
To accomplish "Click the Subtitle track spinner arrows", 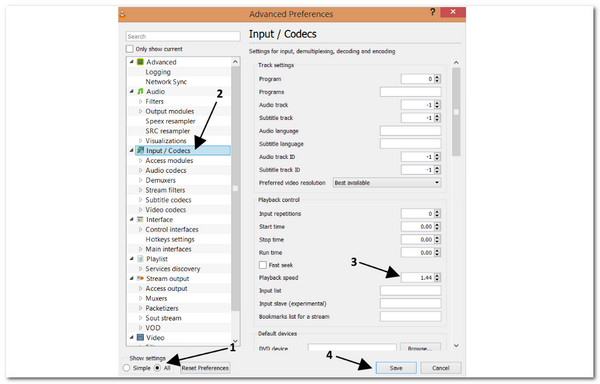I will 437,118.
